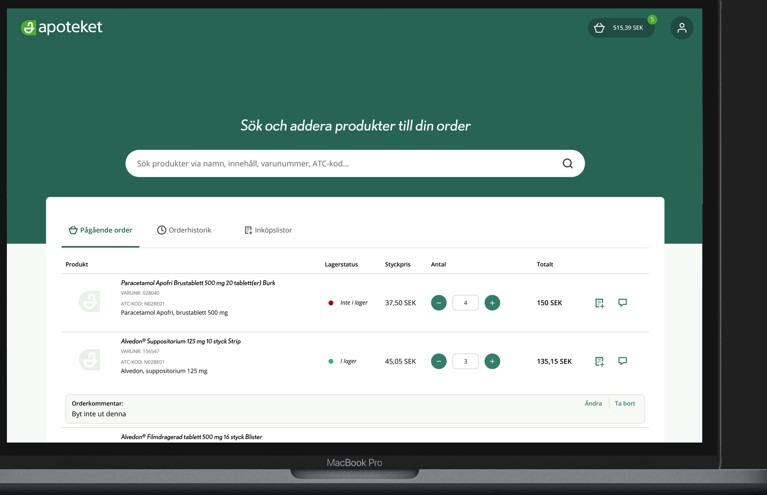Open the shopping cart showing 515,39 SEK

click(x=620, y=28)
